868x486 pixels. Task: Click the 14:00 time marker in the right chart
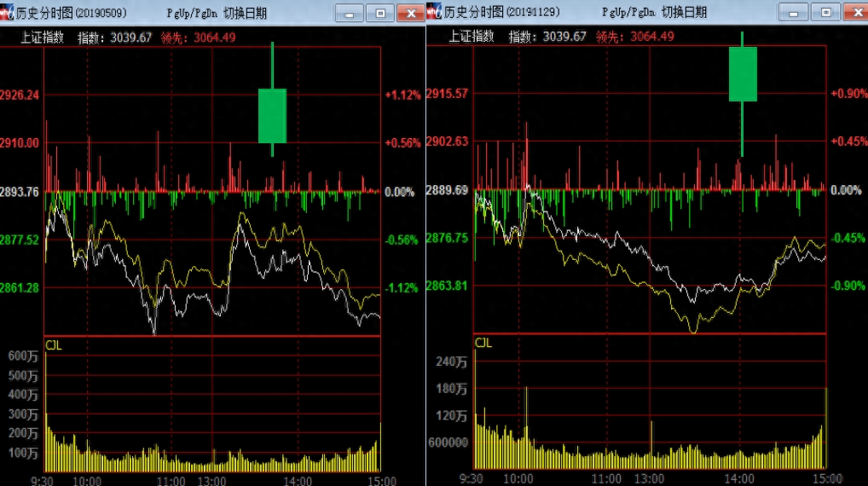[739, 479]
